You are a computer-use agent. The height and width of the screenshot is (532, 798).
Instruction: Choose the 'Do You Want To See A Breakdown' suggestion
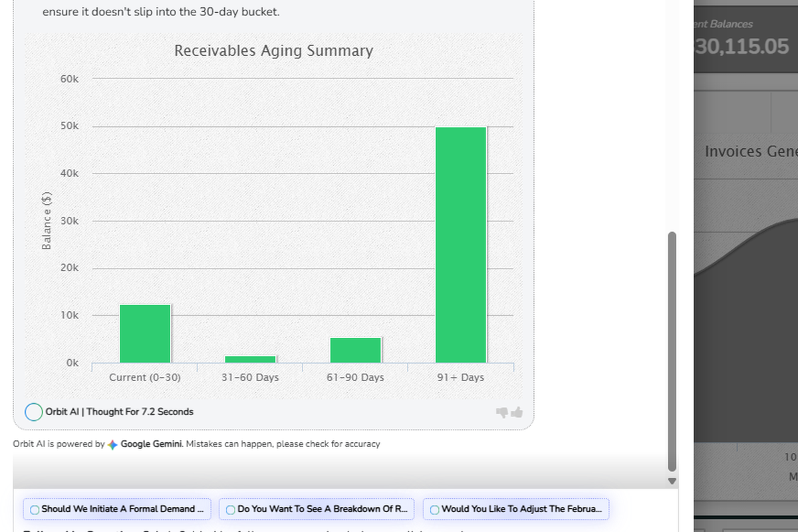[317, 509]
